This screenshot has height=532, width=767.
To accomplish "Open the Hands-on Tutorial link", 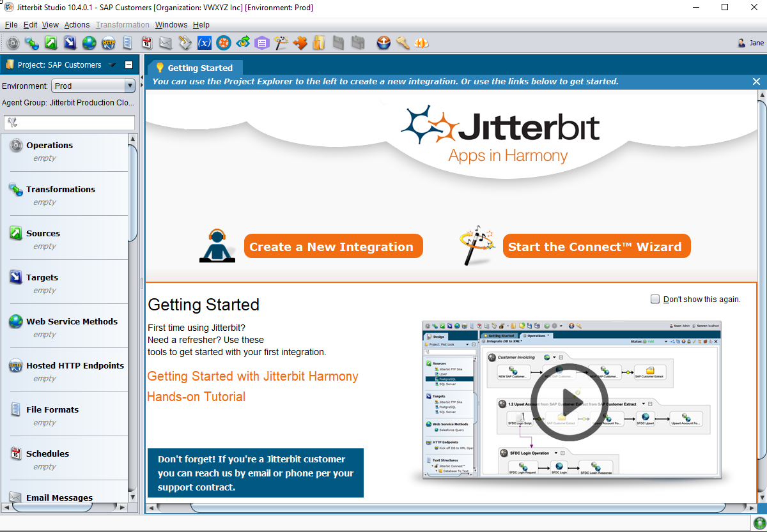I will click(x=196, y=397).
